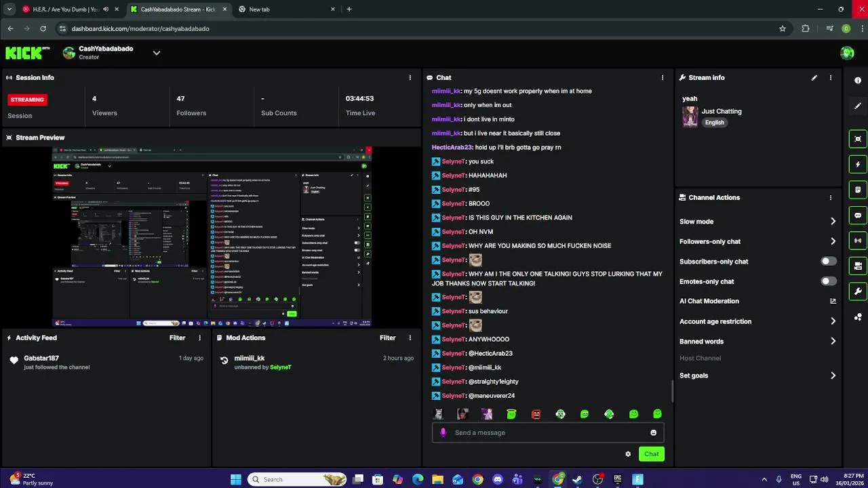
Task: Click the purple microphone icon in message box
Action: tap(443, 432)
